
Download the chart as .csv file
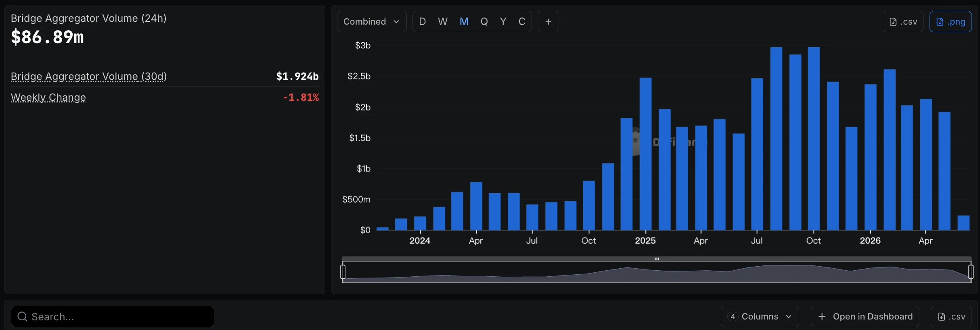pos(903,22)
